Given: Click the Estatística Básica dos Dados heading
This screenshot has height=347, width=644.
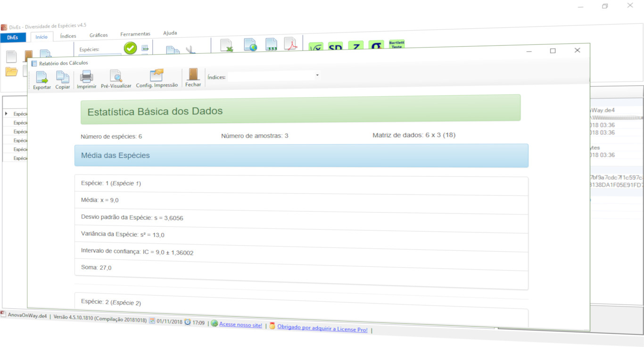Looking at the screenshot, I should pos(301,109).
